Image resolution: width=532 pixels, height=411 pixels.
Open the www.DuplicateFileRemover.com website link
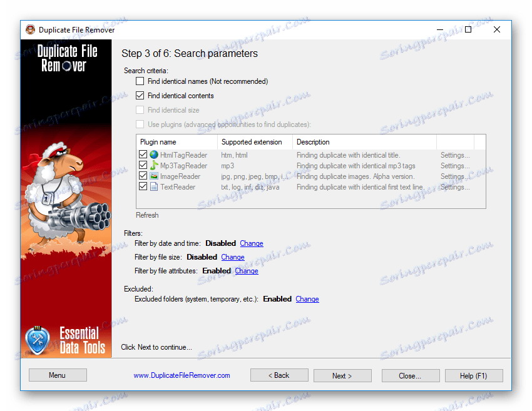pyautogui.click(x=182, y=375)
